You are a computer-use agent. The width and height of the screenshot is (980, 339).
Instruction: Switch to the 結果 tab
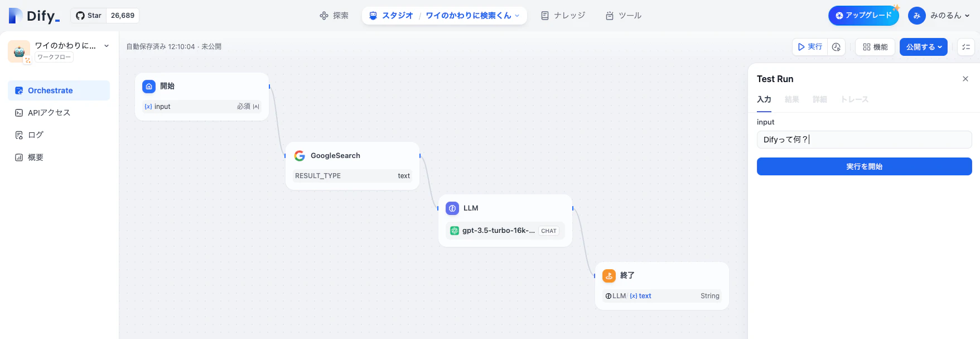tap(792, 99)
